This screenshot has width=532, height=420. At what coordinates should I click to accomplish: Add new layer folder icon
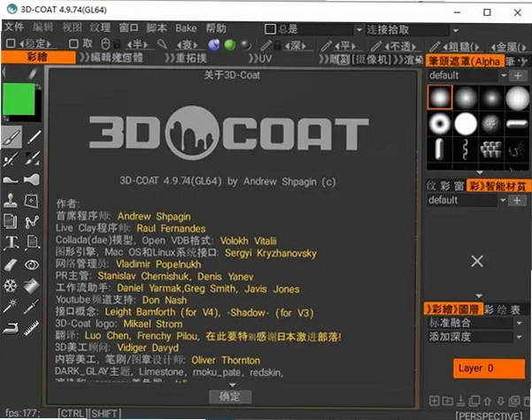(x=448, y=401)
